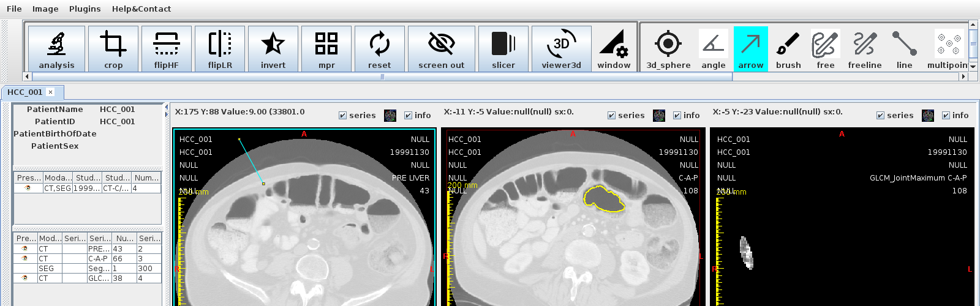The image size is (980, 306).
Task: Click color map icon in first viewer
Action: point(390,116)
